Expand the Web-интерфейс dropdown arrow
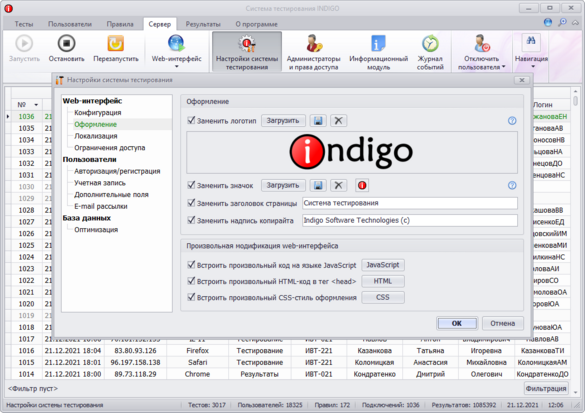This screenshot has width=585, height=413. (176, 67)
